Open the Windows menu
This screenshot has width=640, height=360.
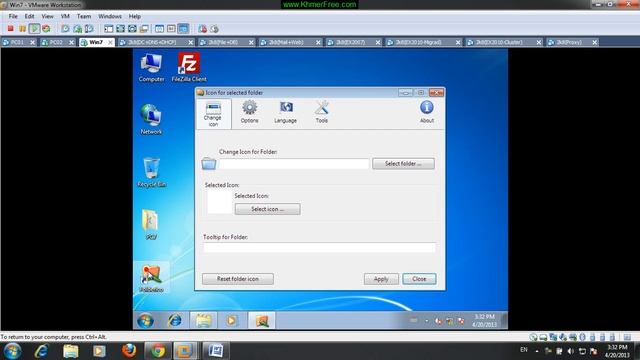coord(110,16)
